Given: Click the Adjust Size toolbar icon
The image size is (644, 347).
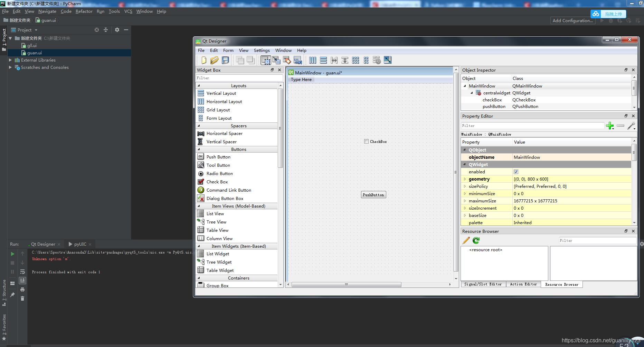Looking at the screenshot, I should pyautogui.click(x=388, y=60).
